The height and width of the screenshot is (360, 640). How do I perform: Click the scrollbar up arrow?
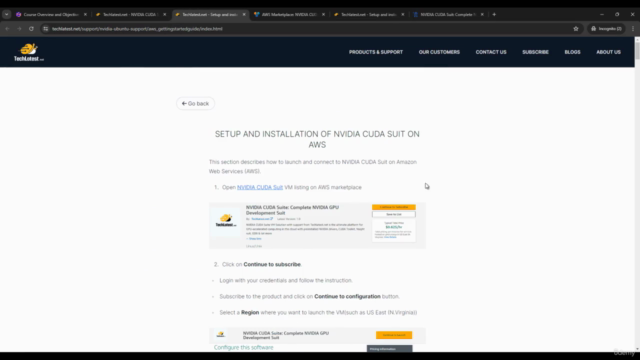[637, 40]
